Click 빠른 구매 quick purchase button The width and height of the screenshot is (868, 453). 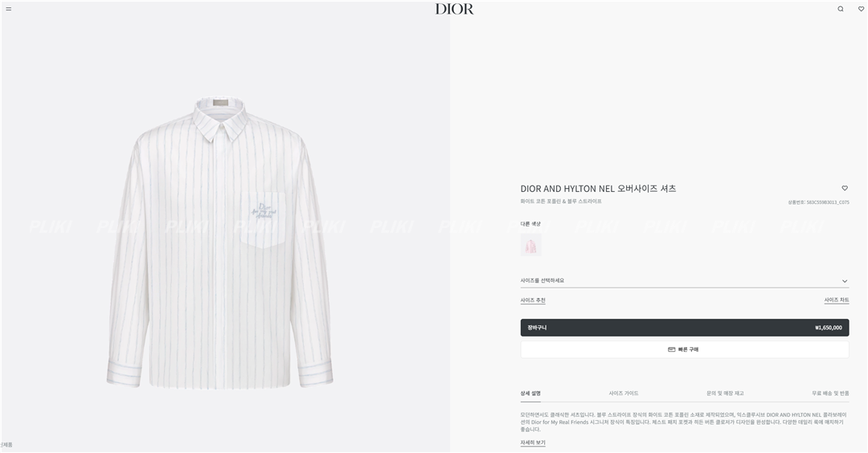coord(684,349)
